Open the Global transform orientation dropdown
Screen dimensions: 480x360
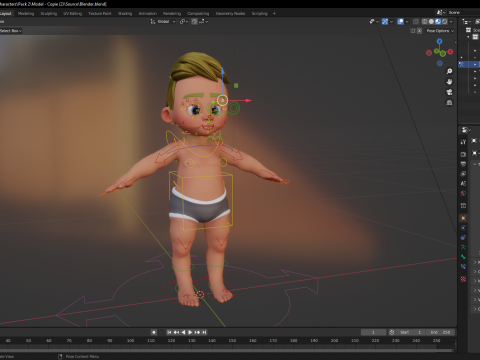(x=163, y=22)
